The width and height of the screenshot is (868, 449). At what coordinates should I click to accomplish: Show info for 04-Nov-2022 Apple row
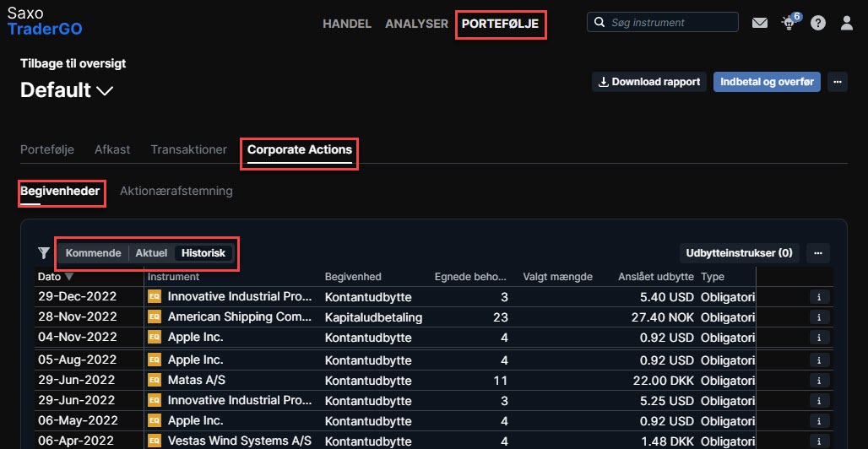click(819, 337)
